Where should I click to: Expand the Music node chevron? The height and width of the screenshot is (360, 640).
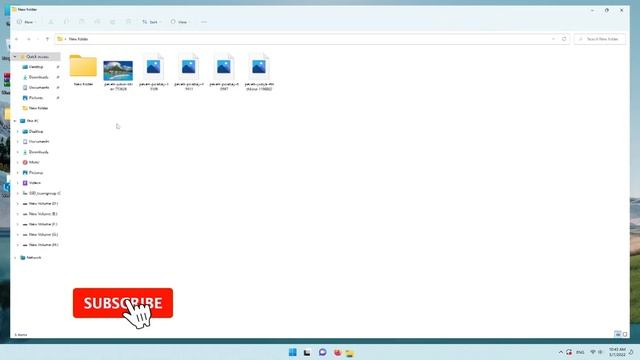pos(18,162)
